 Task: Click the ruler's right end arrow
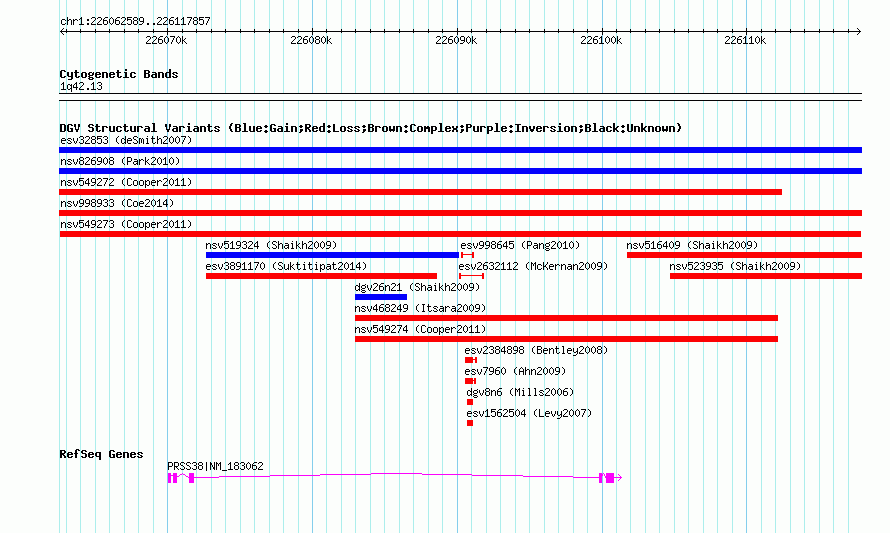859,32
